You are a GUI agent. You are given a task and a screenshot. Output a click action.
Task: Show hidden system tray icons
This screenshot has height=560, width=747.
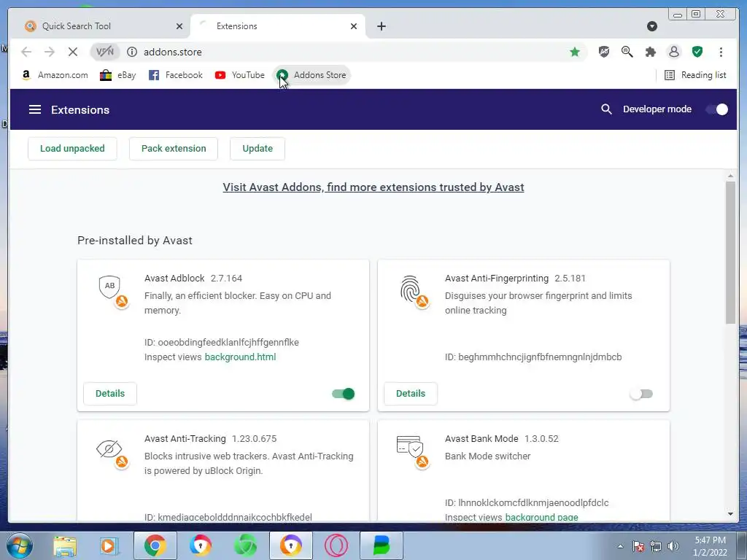pos(620,546)
